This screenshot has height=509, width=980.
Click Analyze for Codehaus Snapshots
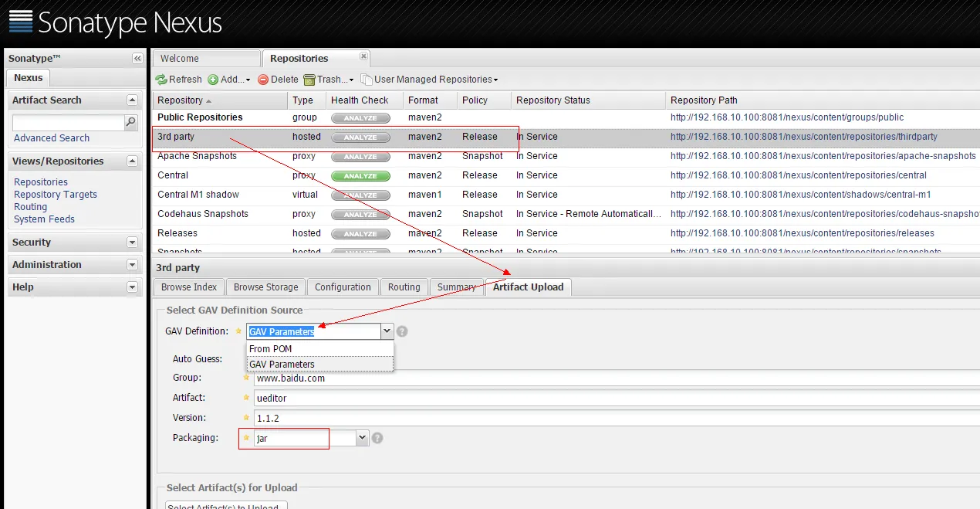pyautogui.click(x=360, y=215)
